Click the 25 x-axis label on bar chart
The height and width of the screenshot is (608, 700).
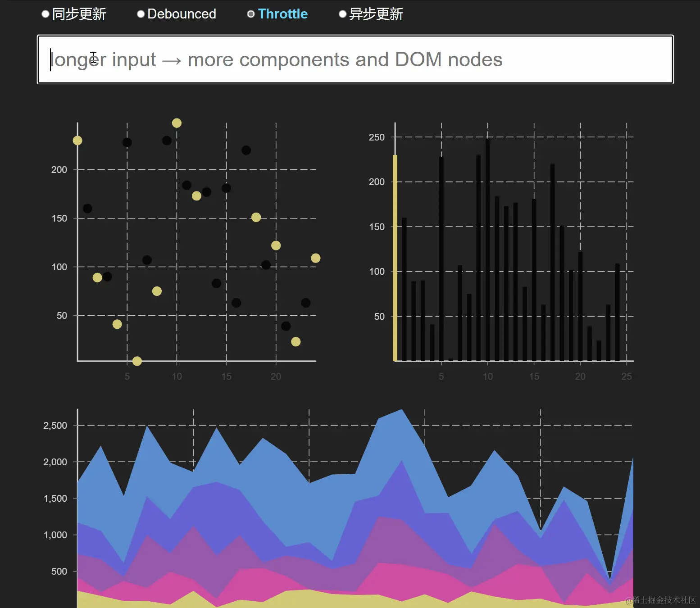coord(627,376)
